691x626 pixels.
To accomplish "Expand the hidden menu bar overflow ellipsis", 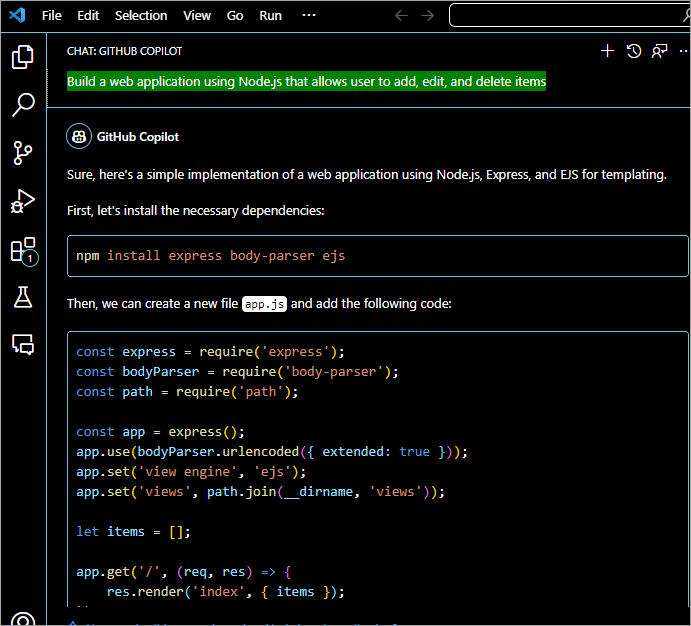I will [x=308, y=15].
